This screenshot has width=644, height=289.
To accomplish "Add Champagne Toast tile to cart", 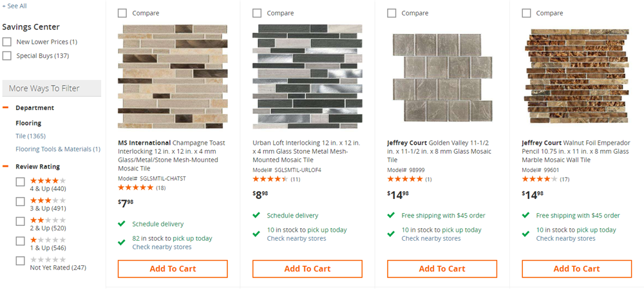I will click(173, 268).
